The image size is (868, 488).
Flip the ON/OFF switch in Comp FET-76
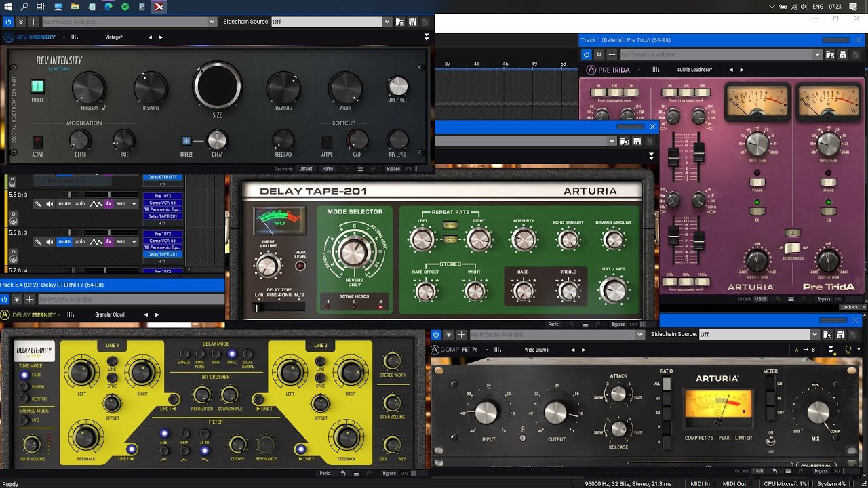tap(770, 441)
